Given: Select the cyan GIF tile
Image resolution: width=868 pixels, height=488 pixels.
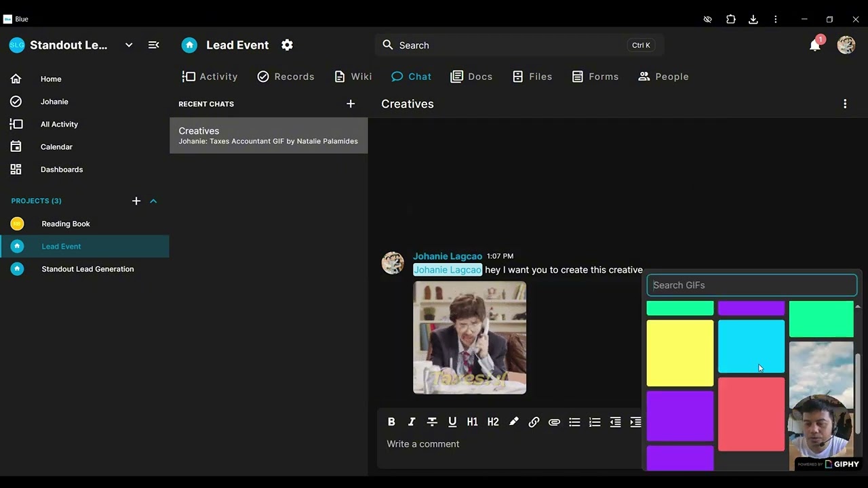Looking at the screenshot, I should click(x=751, y=346).
